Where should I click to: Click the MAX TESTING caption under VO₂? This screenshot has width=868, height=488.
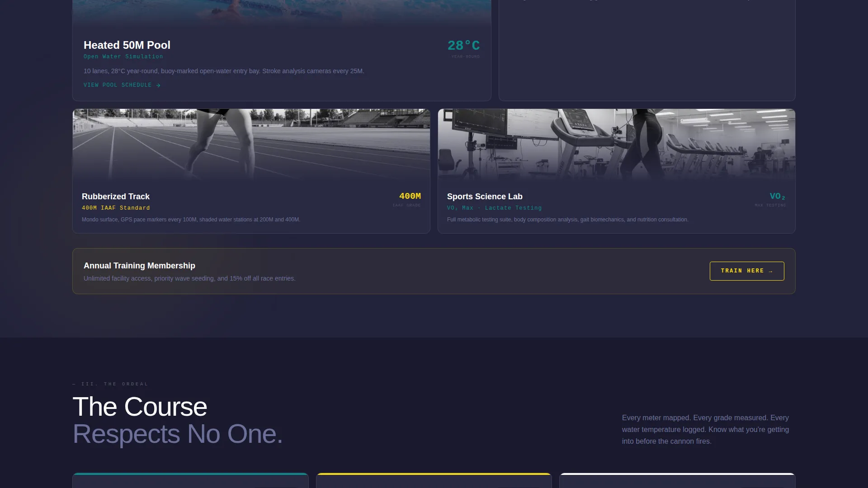[770, 205]
